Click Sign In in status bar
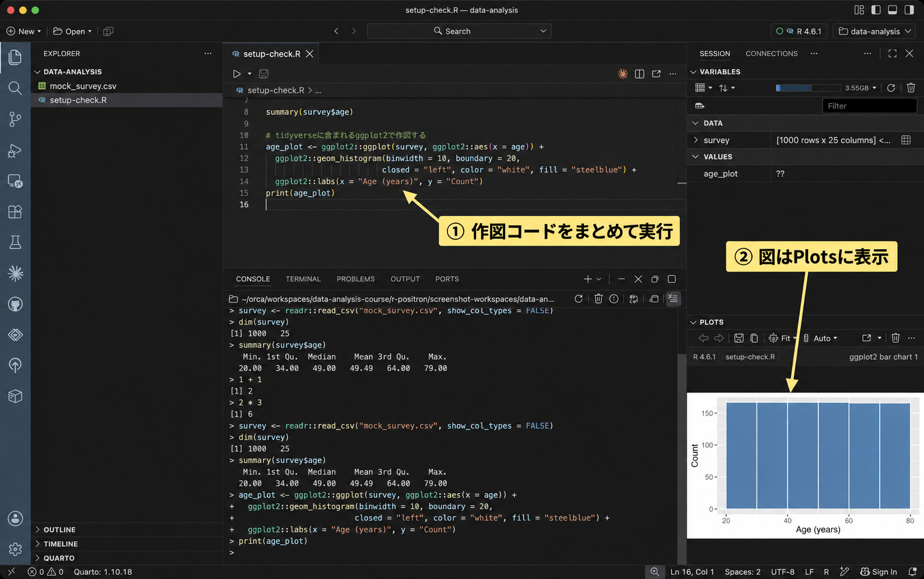 coord(878,572)
